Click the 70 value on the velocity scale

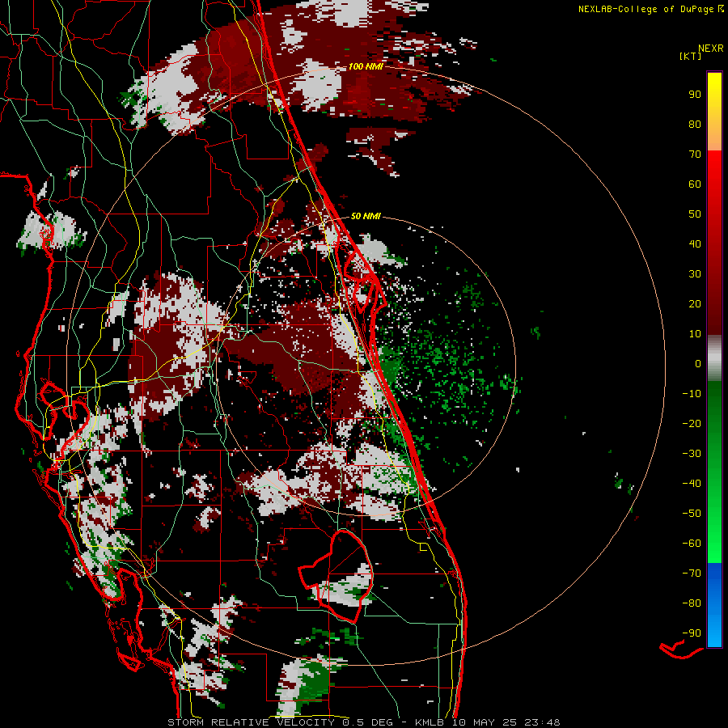[695, 154]
